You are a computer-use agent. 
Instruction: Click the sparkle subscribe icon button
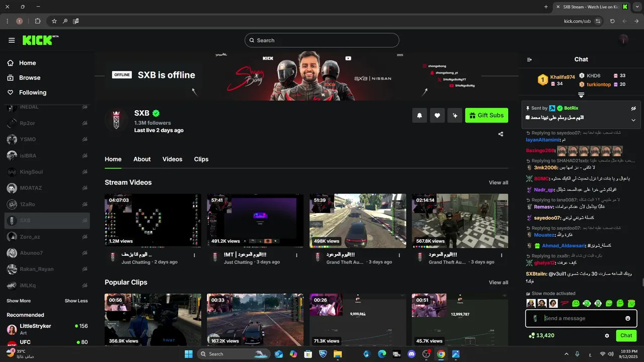tap(455, 116)
